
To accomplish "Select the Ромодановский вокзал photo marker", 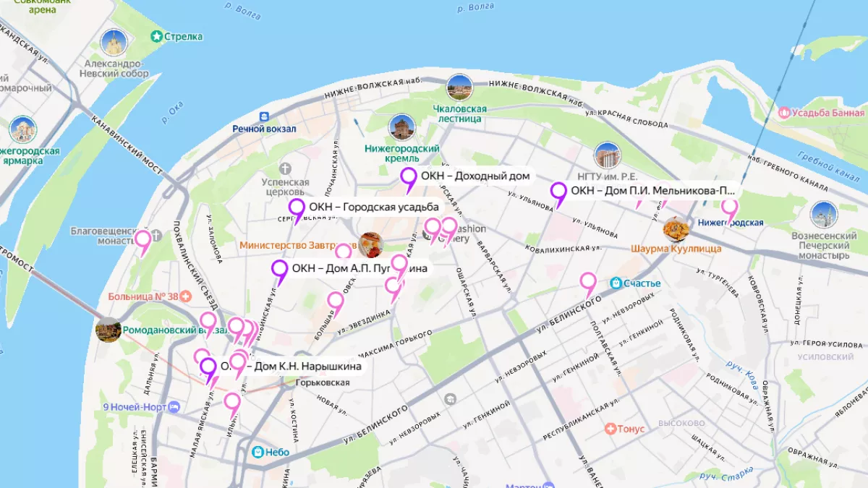I will click(x=108, y=330).
